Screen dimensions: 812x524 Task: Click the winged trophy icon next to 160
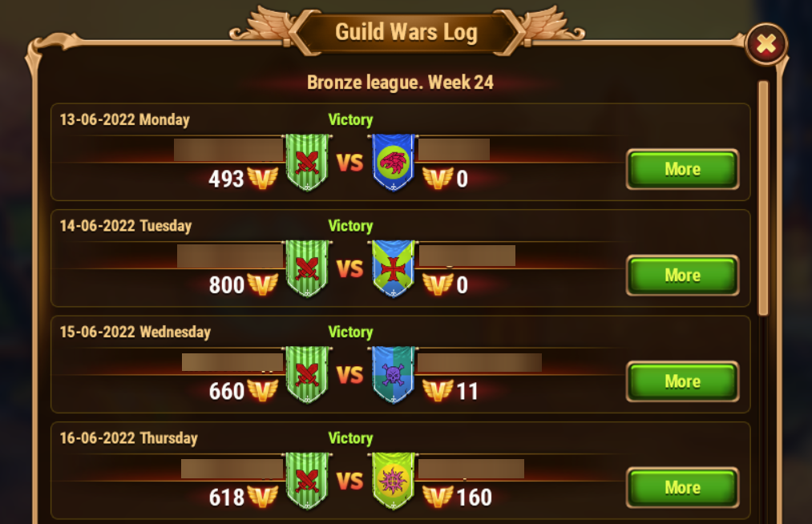(438, 497)
